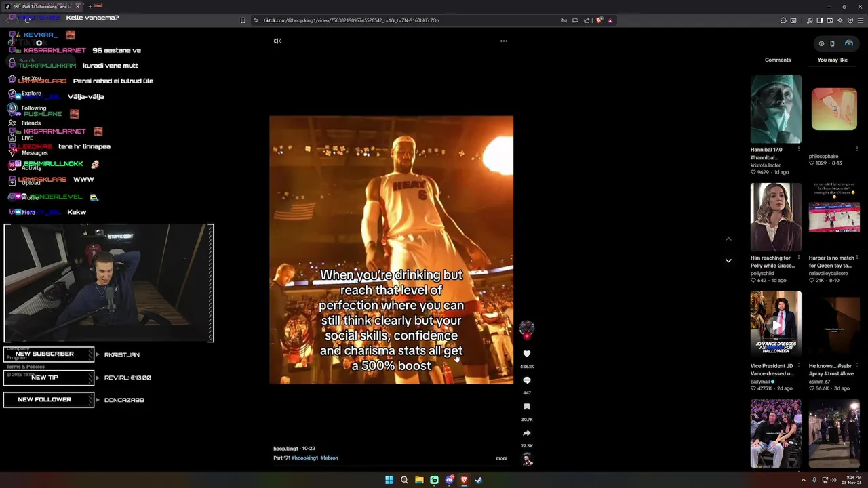The height and width of the screenshot is (488, 868).
Task: Open Windows taskbar search
Action: [x=404, y=480]
